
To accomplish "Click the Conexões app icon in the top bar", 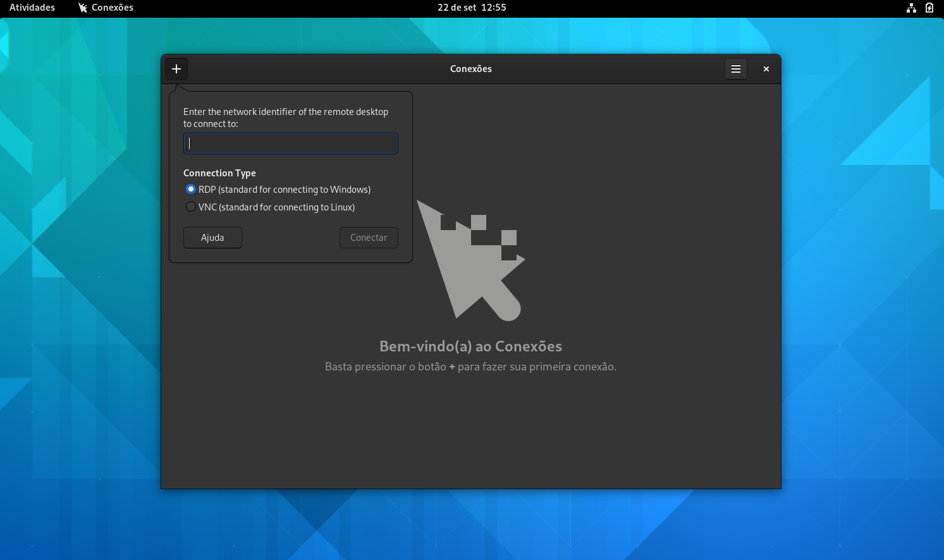I will point(83,8).
